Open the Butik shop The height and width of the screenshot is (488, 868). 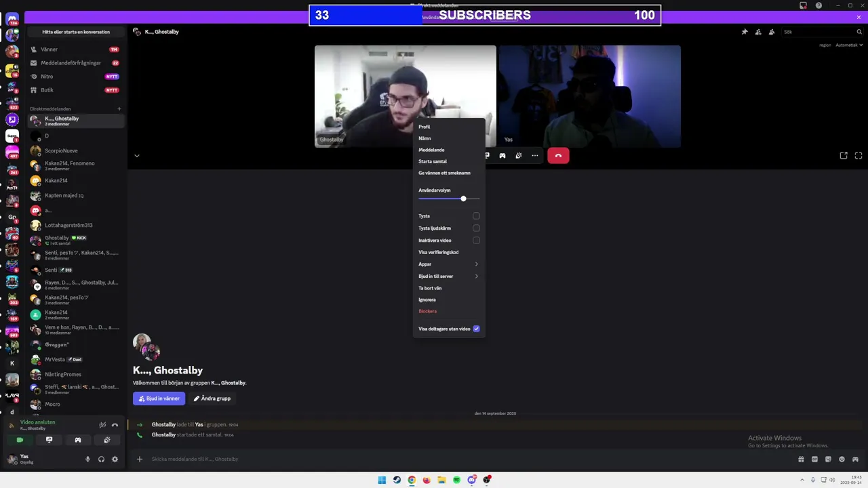[x=75, y=90]
